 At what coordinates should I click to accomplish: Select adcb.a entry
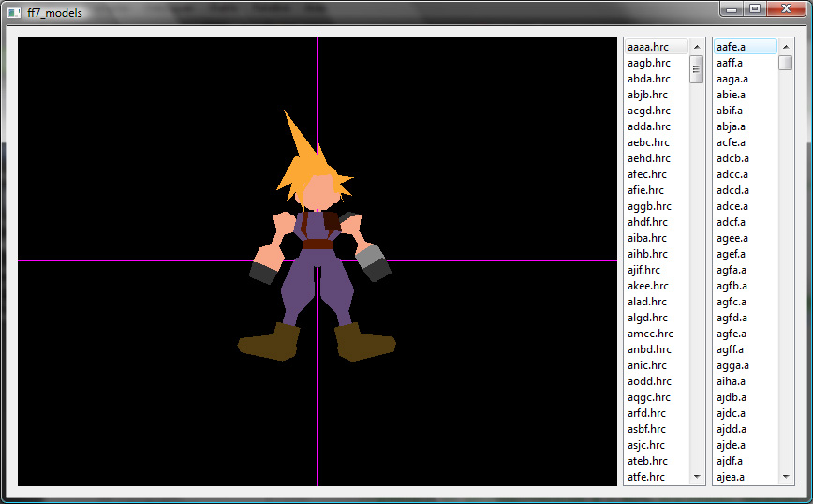pos(746,158)
